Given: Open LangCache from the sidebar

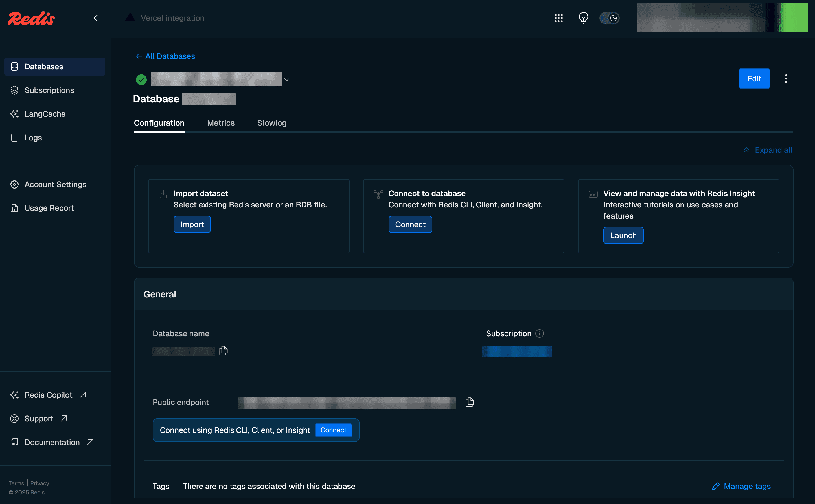Looking at the screenshot, I should coord(45,114).
